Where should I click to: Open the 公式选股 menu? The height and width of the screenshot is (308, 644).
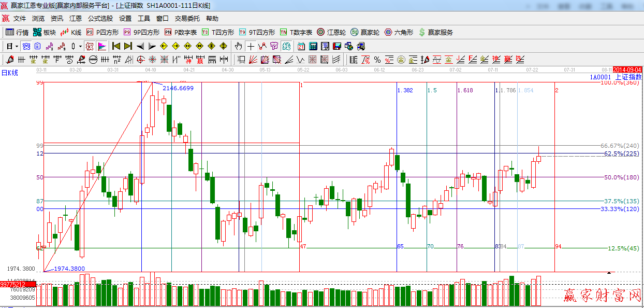[100, 19]
